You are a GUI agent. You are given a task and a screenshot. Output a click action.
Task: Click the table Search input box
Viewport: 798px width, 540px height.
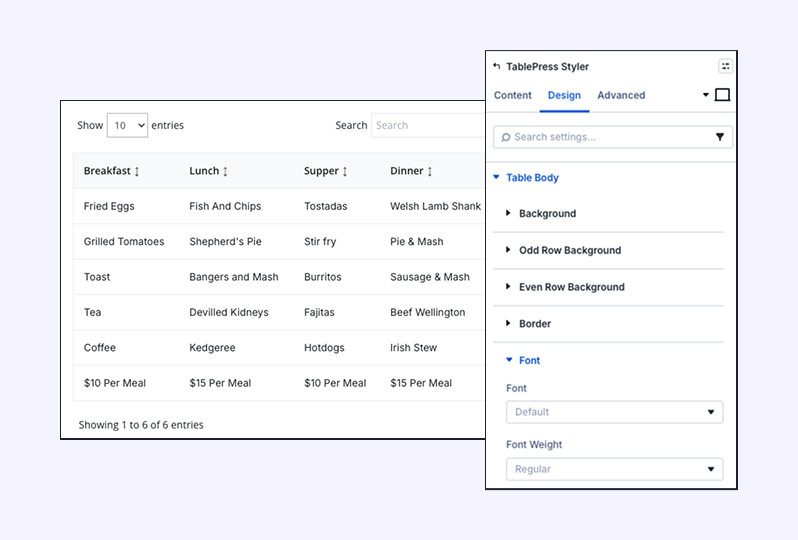428,125
